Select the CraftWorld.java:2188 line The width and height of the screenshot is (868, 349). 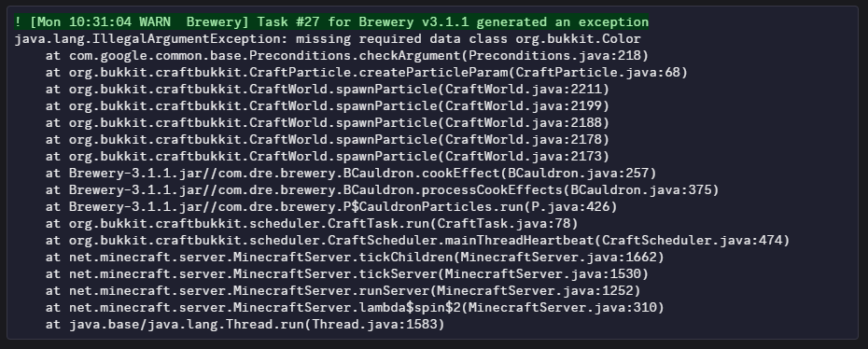(x=328, y=123)
